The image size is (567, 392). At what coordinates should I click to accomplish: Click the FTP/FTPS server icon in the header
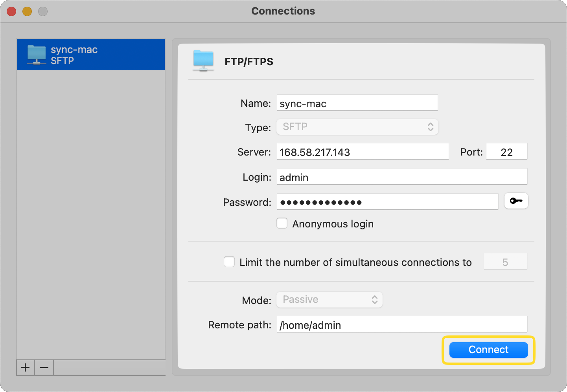(203, 61)
